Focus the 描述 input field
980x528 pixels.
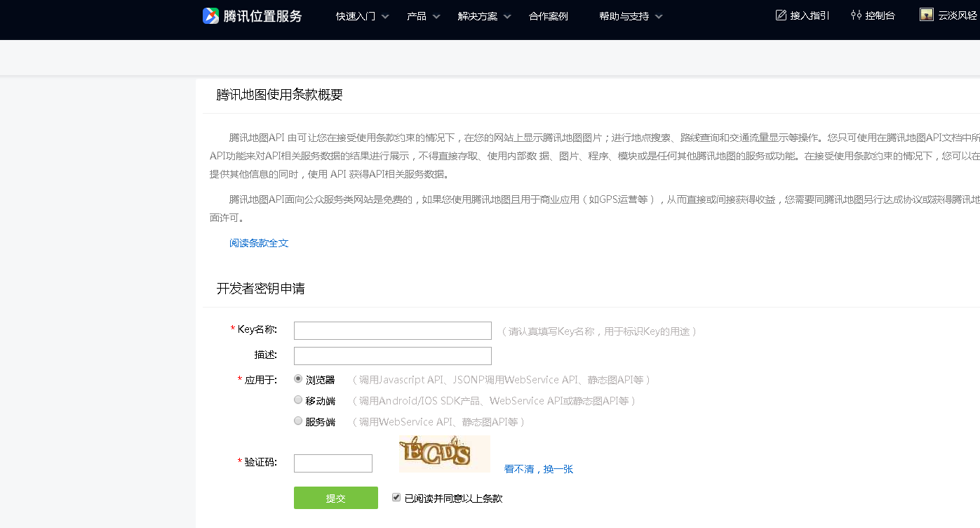[x=393, y=356]
